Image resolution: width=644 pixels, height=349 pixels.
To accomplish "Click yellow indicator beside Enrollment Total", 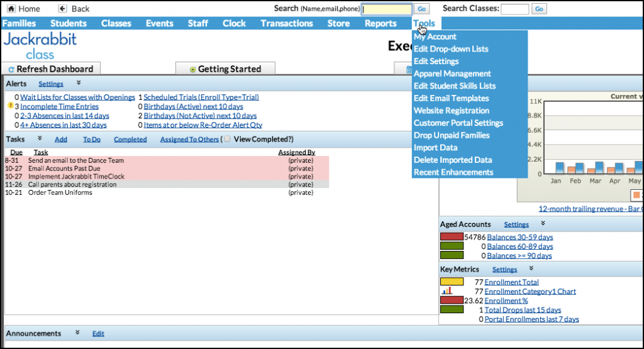I will [452, 282].
